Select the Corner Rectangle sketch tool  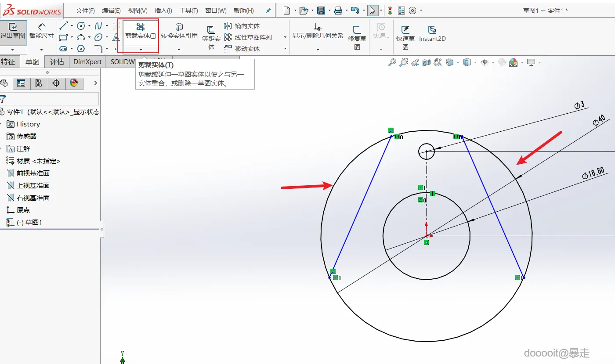(63, 37)
